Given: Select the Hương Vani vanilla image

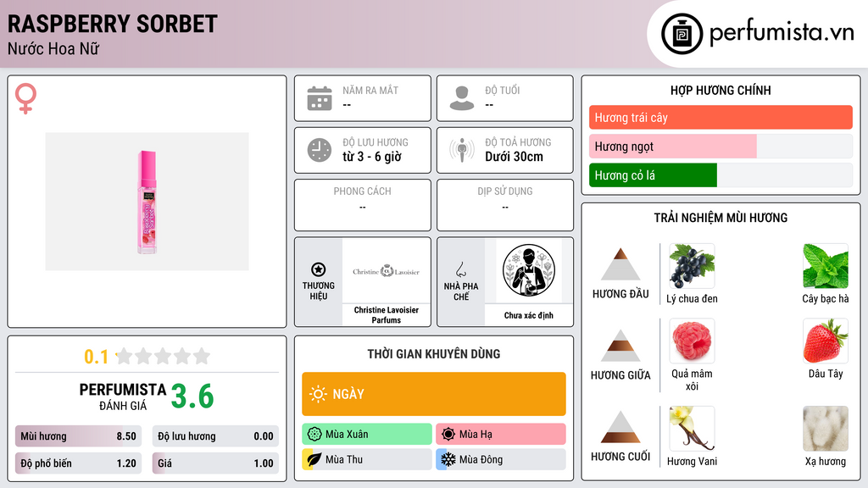Looking at the screenshot, I should 692,429.
